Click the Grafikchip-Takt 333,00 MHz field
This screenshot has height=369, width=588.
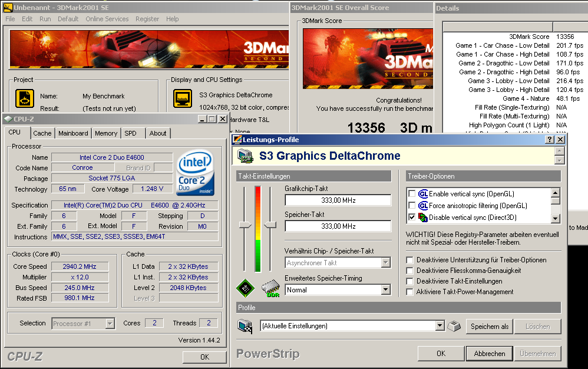pyautogui.click(x=338, y=200)
